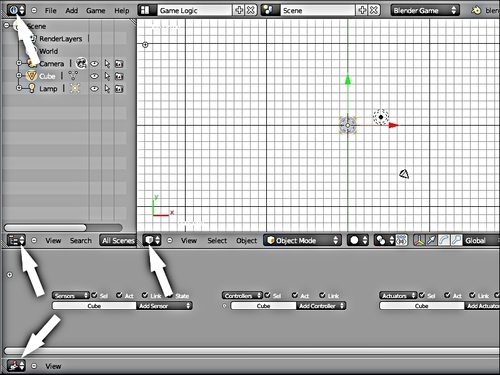The image size is (500, 375).
Task: Open the Add Controller dropdown
Action: coord(321,306)
